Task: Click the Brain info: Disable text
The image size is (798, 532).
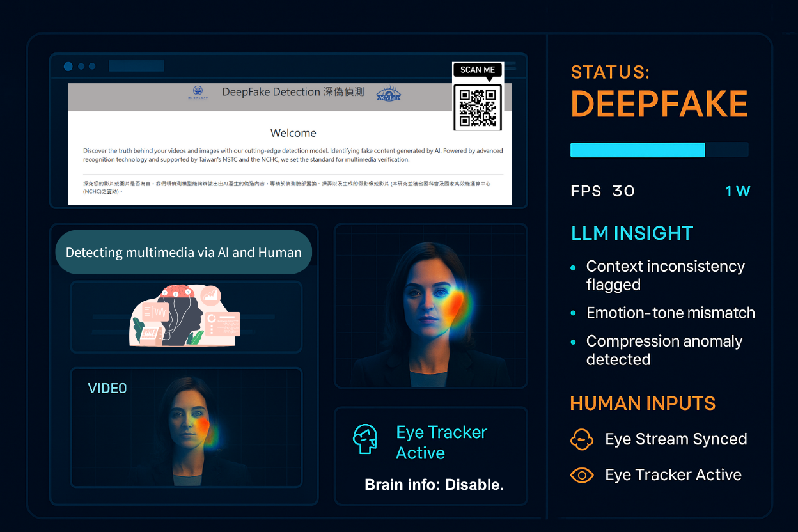Action: [x=434, y=485]
